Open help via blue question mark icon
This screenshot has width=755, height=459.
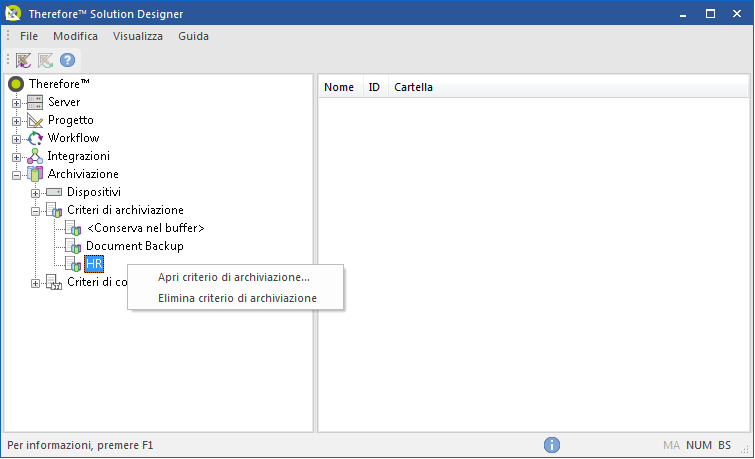coord(67,60)
